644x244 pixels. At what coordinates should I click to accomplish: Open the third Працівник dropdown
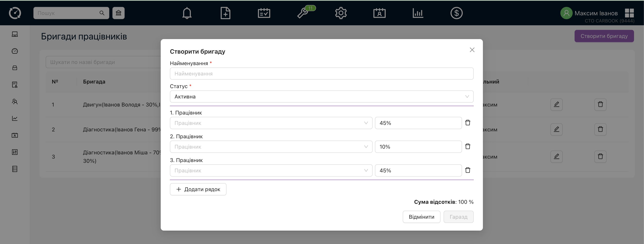[271, 170]
